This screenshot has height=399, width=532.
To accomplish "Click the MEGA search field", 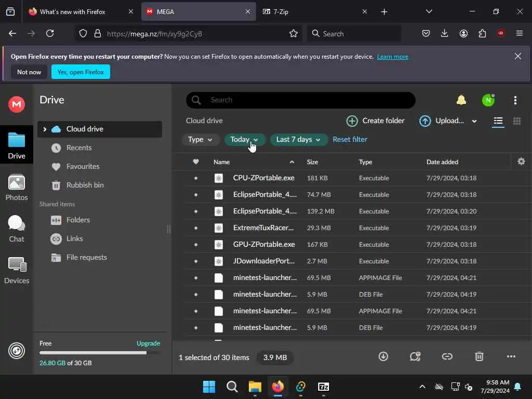I will [x=301, y=100].
